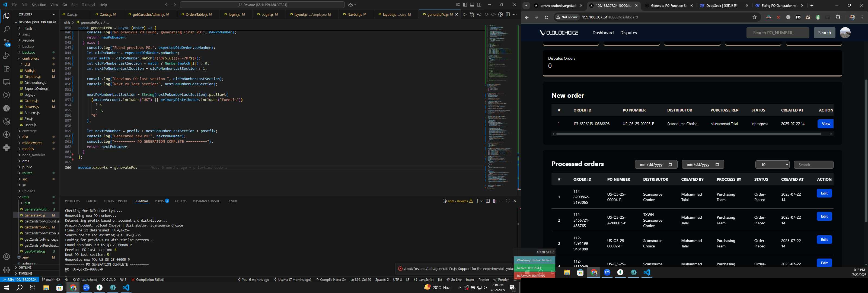Close the terminal panel
868x293 pixels.
click(x=515, y=201)
